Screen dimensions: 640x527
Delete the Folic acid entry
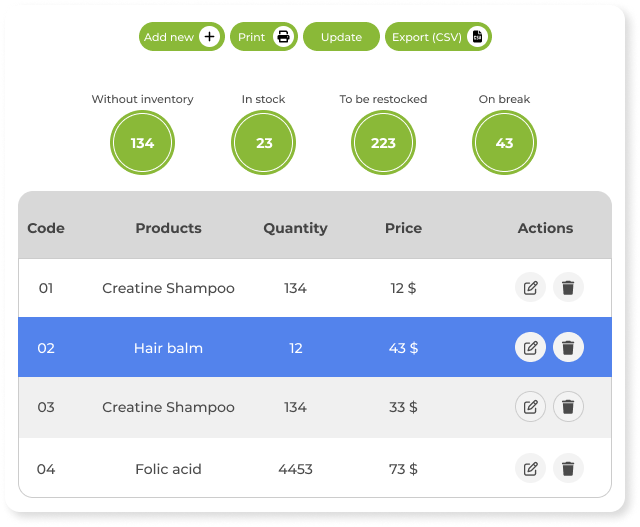[568, 468]
